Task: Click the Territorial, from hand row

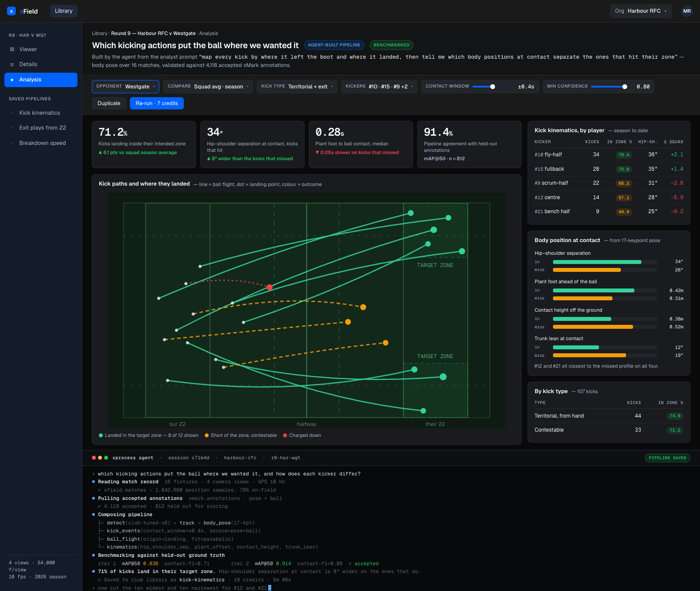Action: click(x=609, y=416)
